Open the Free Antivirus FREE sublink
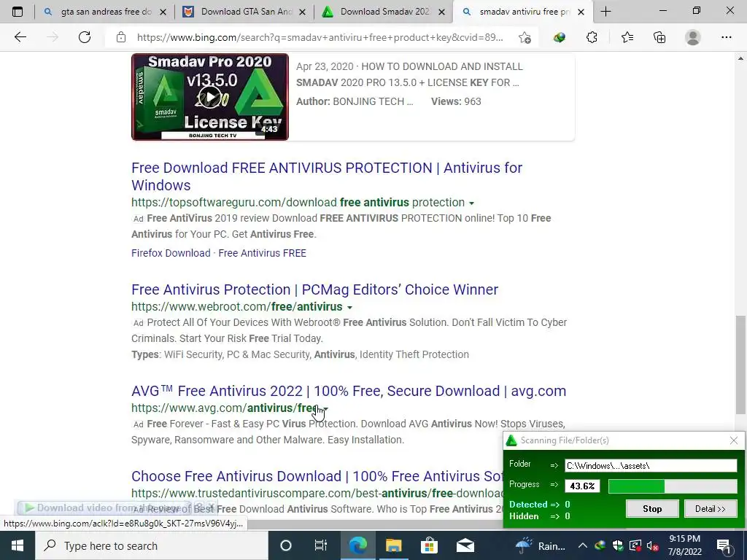The image size is (747, 560). coord(262,253)
